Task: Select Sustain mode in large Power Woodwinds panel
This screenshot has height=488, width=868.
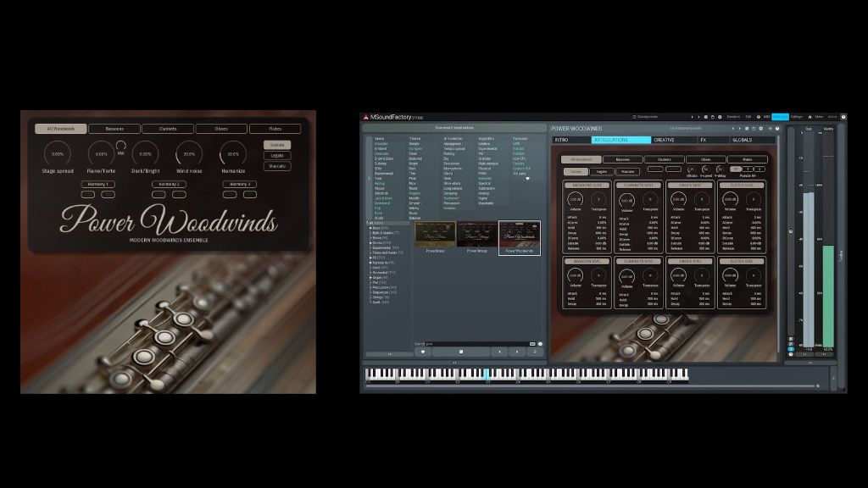Action: (x=277, y=145)
